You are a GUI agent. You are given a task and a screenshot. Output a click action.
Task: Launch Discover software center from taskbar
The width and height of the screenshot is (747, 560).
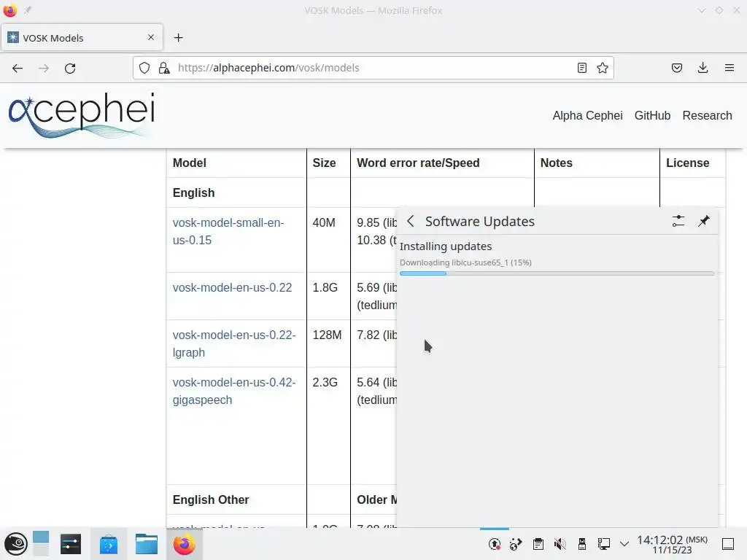point(109,544)
